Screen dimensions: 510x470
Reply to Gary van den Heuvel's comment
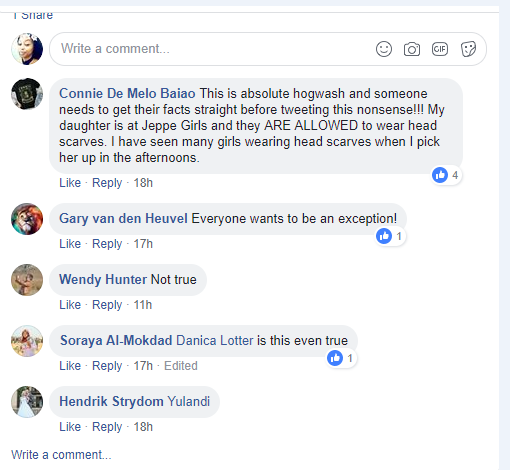pos(107,244)
